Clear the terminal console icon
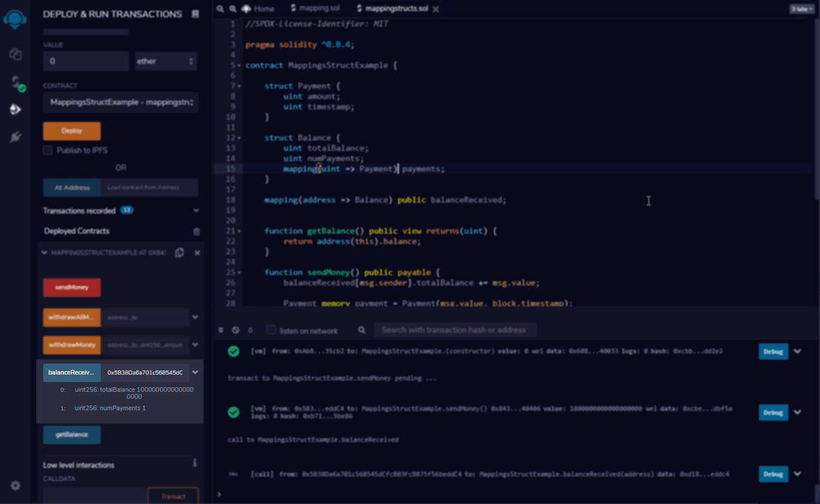The image size is (820, 504). pyautogui.click(x=235, y=330)
